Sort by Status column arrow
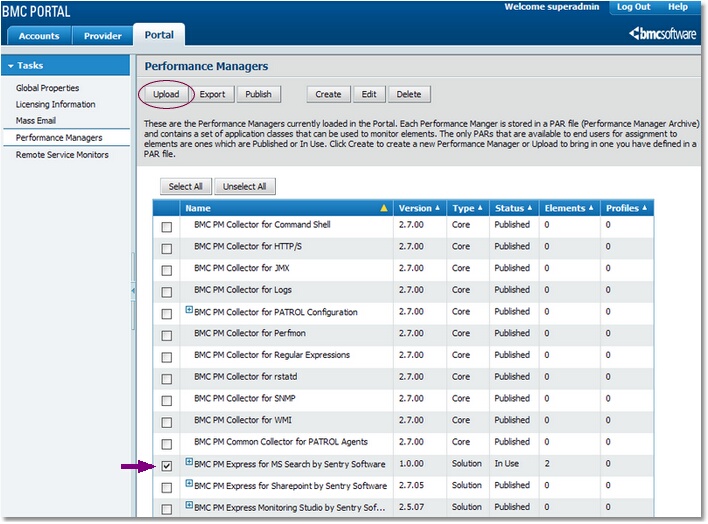Screen dimensions: 708x524 pos(530,208)
